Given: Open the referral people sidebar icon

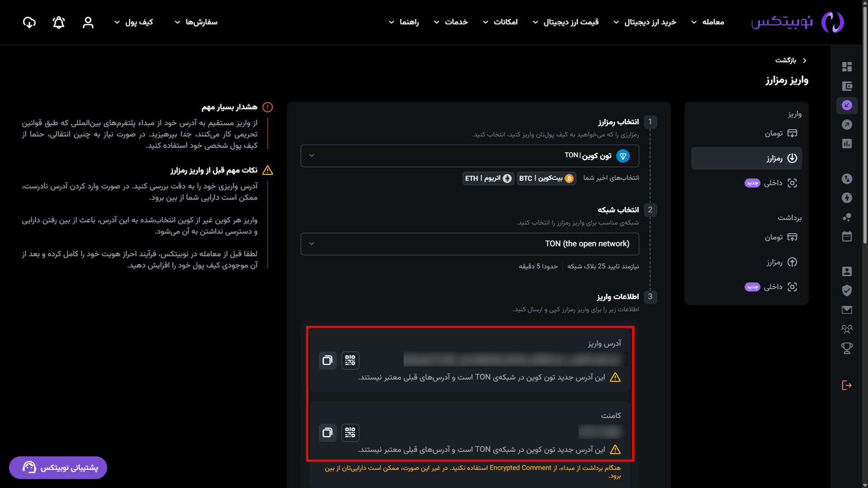Looking at the screenshot, I should 847,329.
